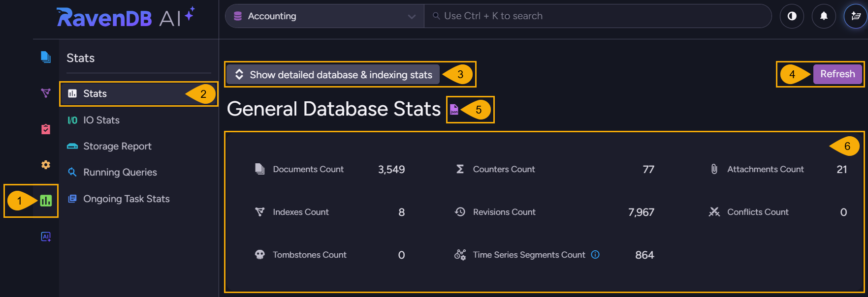Click the Revisions Count value 7,967
The image size is (868, 297).
point(641,212)
